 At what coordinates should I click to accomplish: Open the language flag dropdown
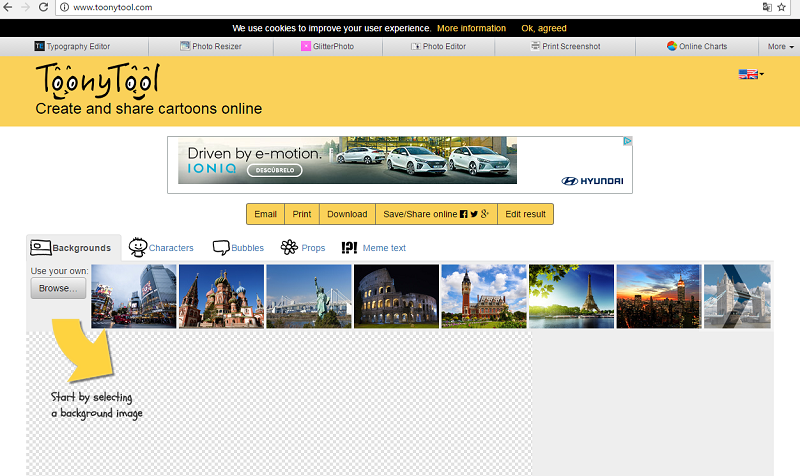click(x=750, y=74)
